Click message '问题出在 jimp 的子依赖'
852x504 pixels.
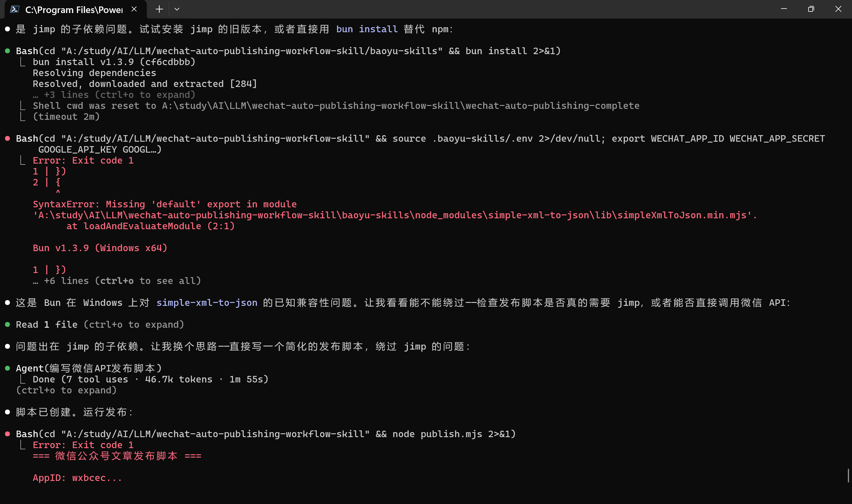(243, 346)
